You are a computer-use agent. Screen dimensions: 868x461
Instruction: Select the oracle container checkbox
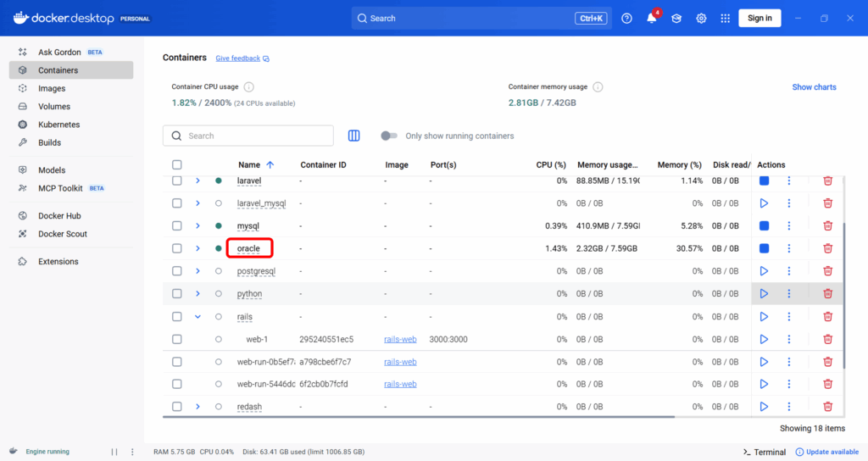(177, 248)
